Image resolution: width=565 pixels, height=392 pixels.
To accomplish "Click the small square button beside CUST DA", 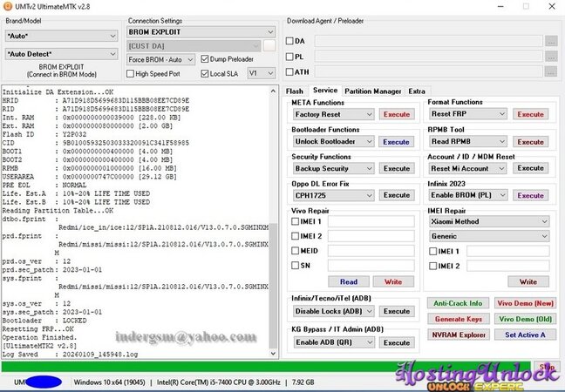I will point(269,45).
